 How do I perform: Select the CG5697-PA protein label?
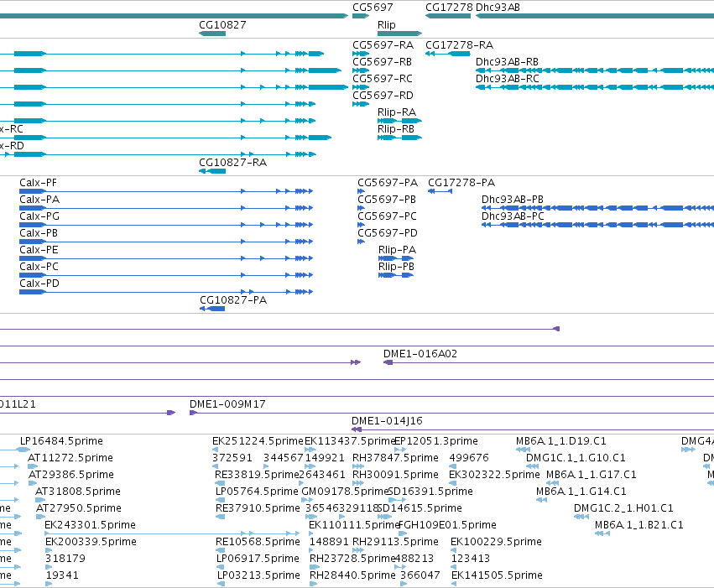click(388, 183)
